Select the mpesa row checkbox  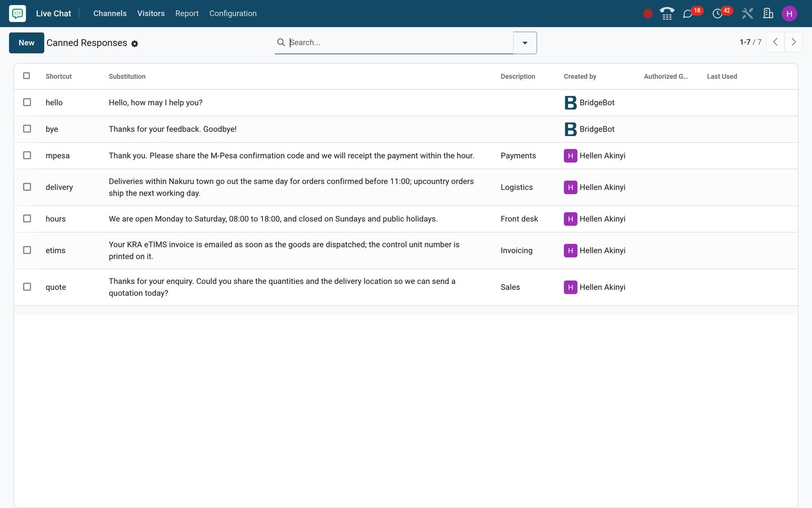[x=27, y=155]
